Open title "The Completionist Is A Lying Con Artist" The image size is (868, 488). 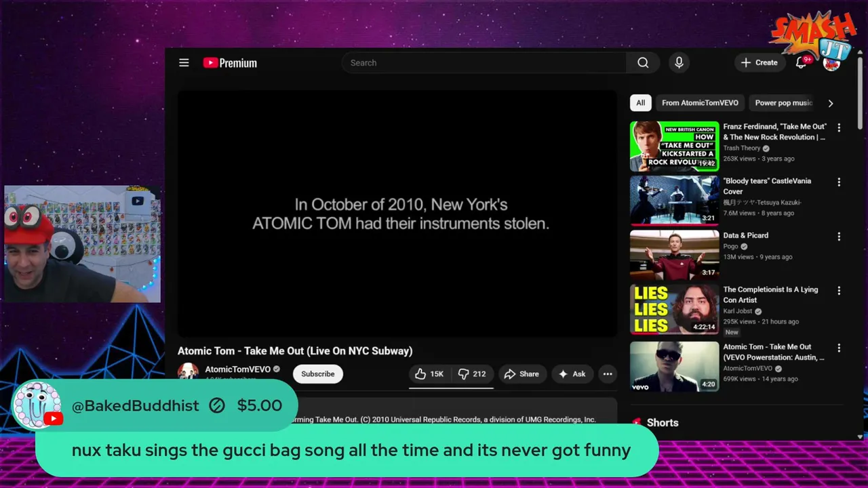click(770, 295)
